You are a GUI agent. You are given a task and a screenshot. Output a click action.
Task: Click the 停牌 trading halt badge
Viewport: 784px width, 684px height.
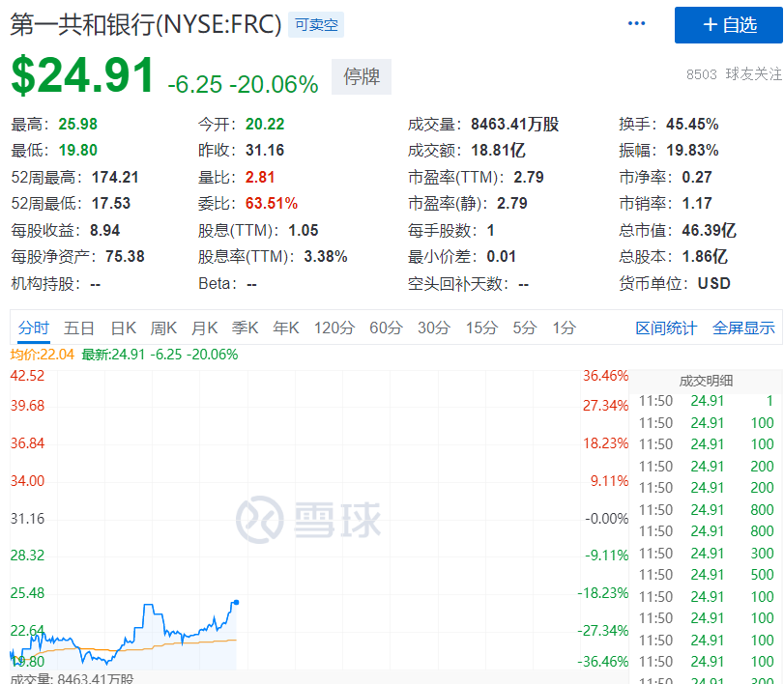click(x=361, y=76)
